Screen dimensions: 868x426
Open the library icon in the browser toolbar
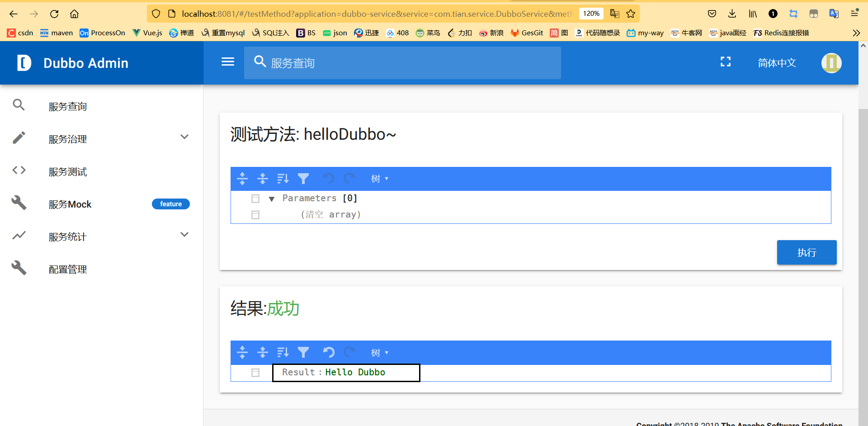click(753, 14)
